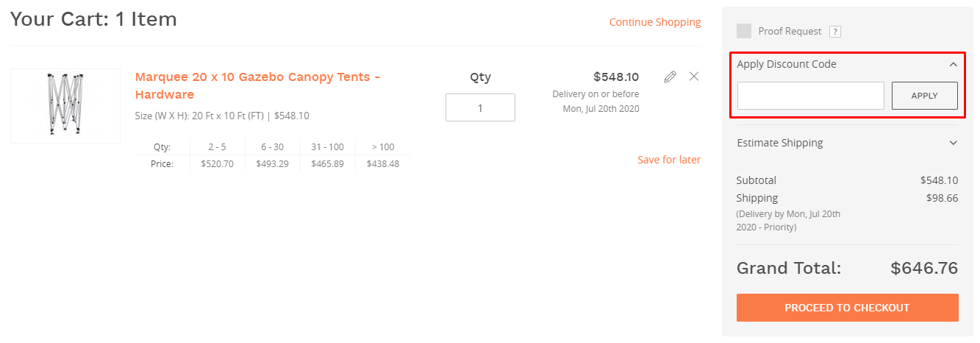Select the 6 - 30 quantity tier
980x343 pixels.
click(272, 146)
